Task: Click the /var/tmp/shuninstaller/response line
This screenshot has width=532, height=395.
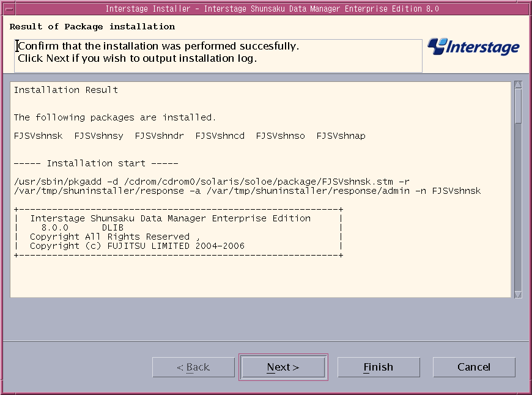Action: pyautogui.click(x=247, y=191)
